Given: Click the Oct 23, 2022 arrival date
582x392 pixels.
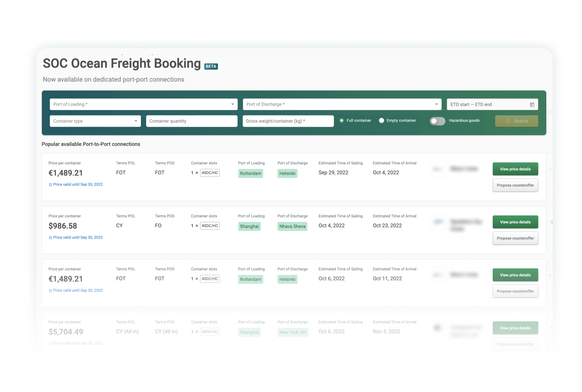Looking at the screenshot, I should coord(387,225).
